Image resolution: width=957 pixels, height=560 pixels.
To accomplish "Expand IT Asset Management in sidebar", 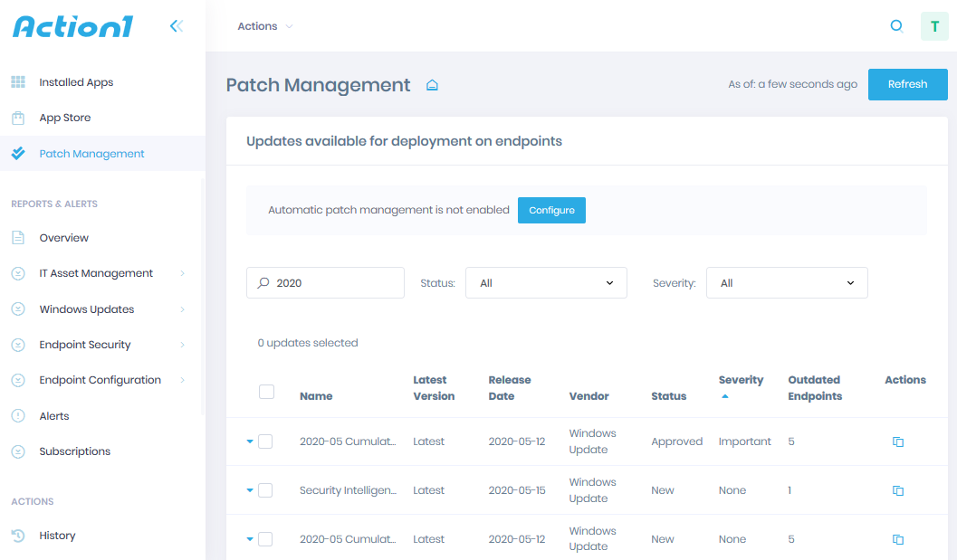I will click(96, 273).
